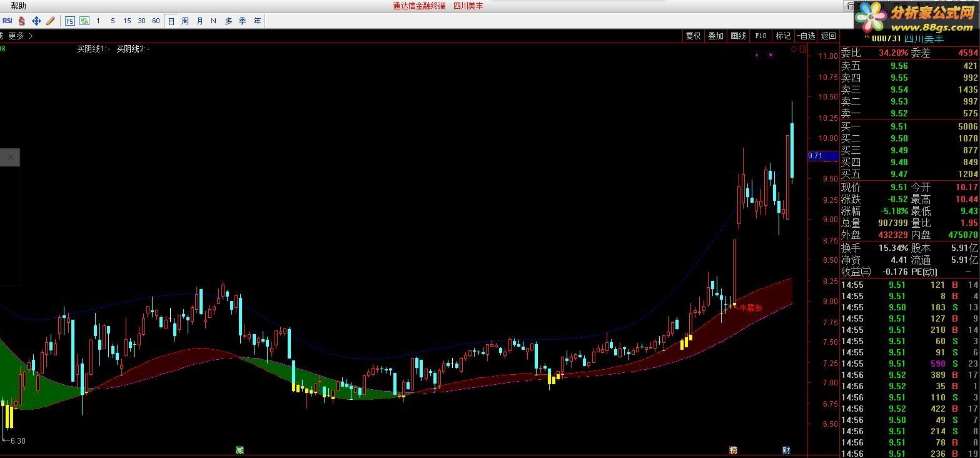The image size is (980, 458).
Task: Select the weekly 周 period
Action: (x=185, y=21)
